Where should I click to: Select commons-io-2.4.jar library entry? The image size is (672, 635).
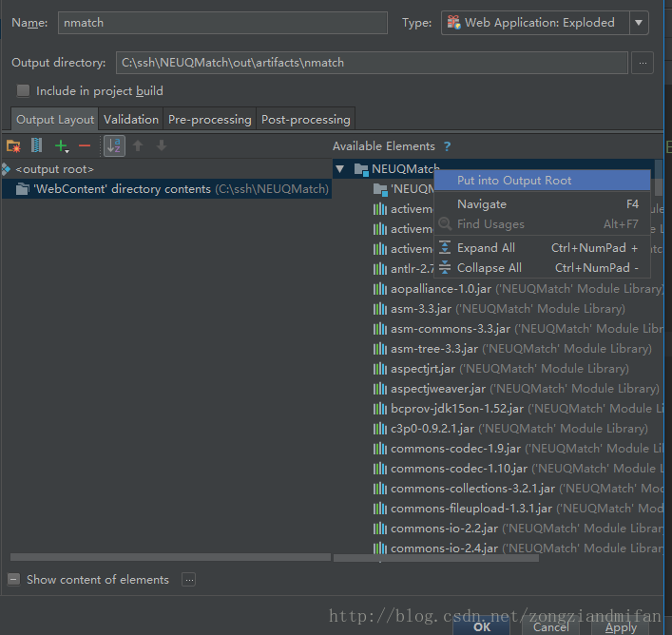point(518,548)
